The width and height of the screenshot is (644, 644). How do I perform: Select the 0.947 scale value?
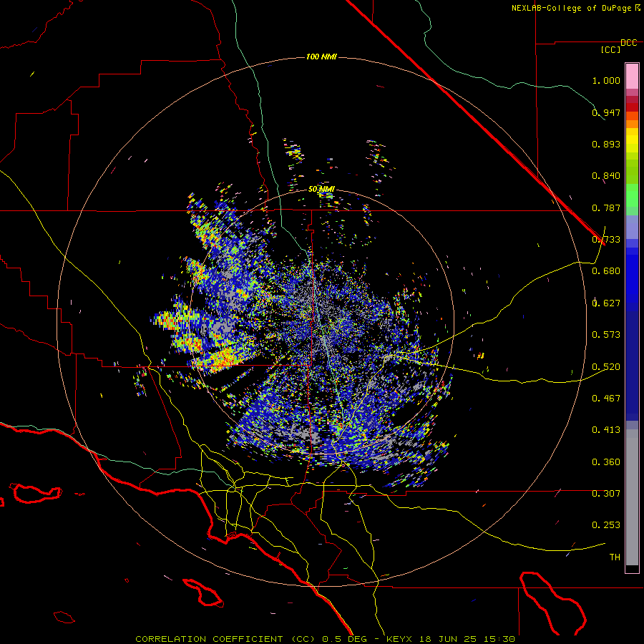tap(606, 112)
